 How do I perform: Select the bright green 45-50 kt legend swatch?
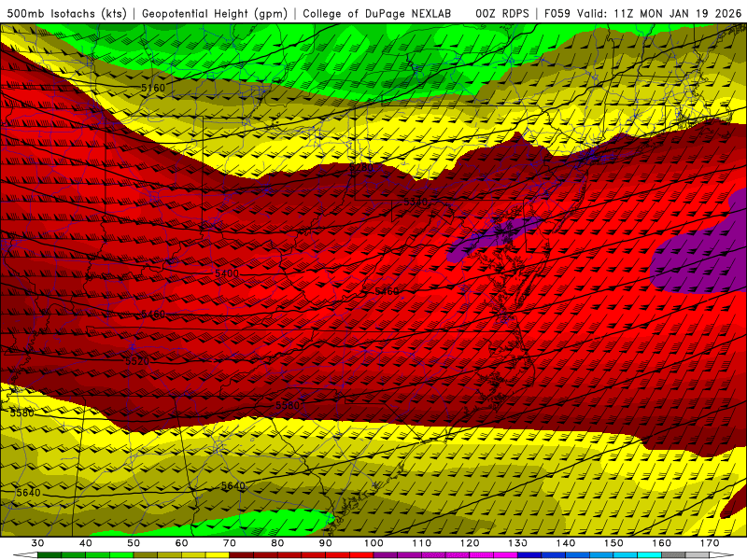pyautogui.click(x=121, y=555)
